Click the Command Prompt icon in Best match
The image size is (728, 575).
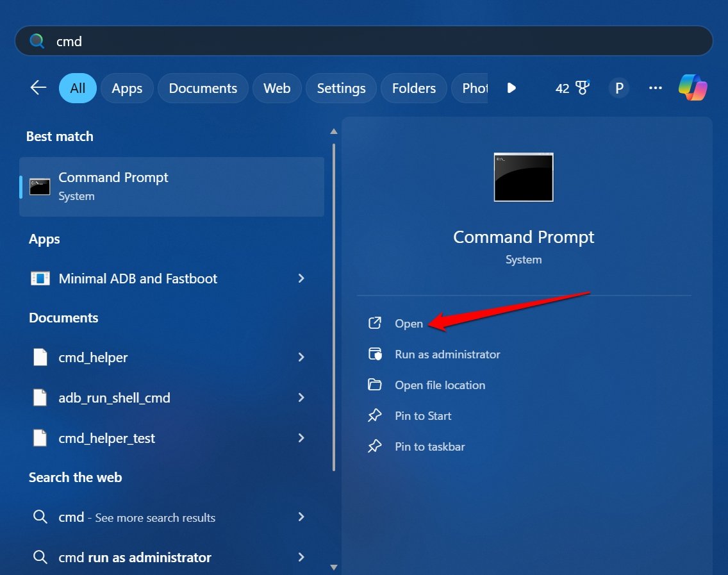point(40,187)
